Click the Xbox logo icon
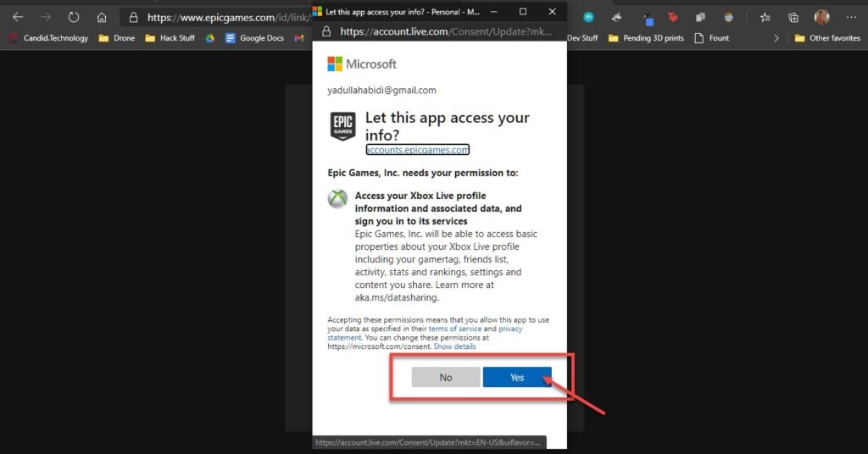 [337, 198]
